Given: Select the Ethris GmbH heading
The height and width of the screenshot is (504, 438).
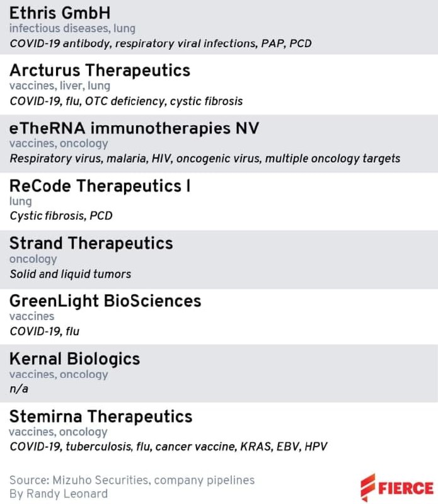Looking at the screenshot, I should [x=60, y=13].
